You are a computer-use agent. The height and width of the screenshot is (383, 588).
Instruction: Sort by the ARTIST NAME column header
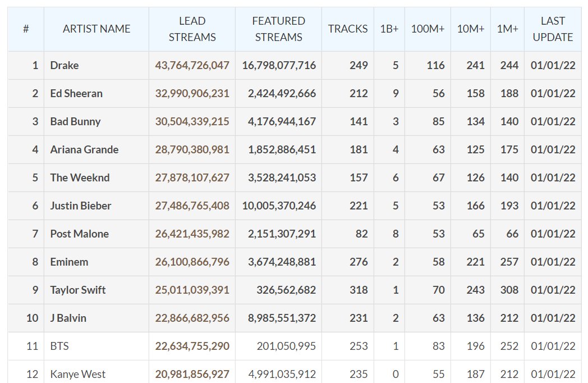[x=97, y=29]
